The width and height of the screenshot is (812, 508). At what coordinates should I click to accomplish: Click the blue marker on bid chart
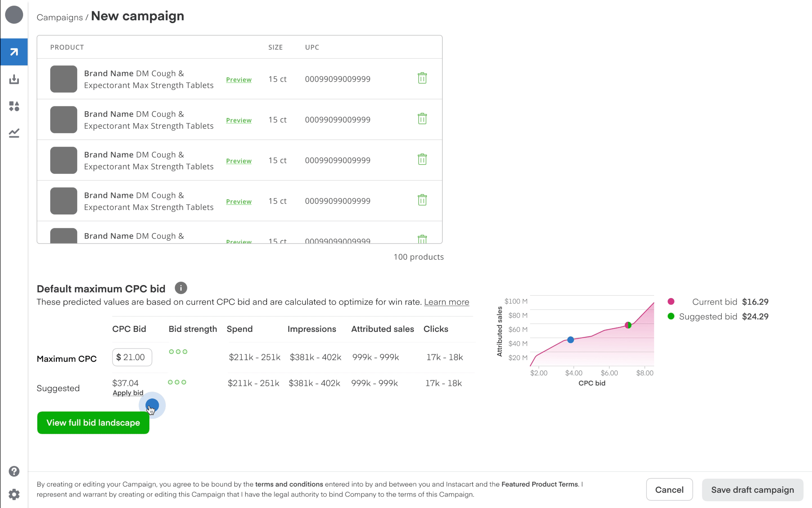point(570,340)
